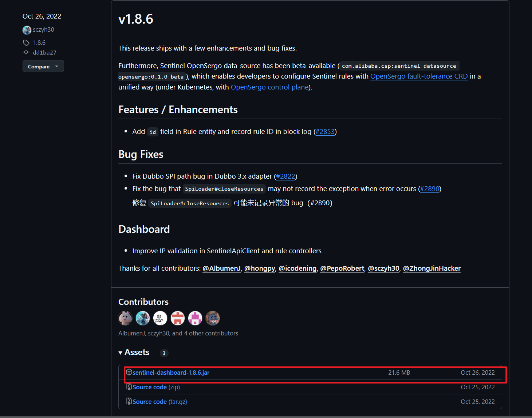Click the Dashboard heading
532x418 pixels.
tap(144, 229)
